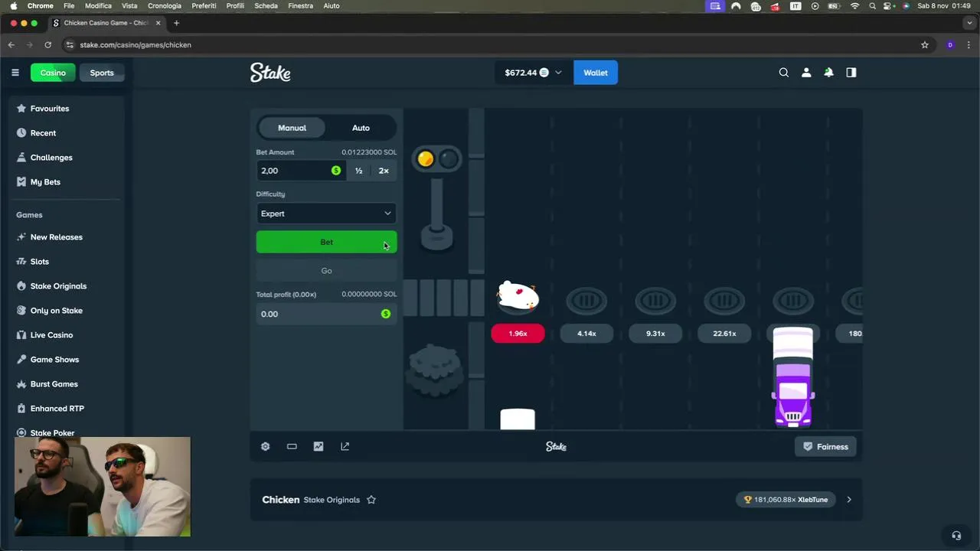Click the 1.96x multiplier tile

[518, 334]
